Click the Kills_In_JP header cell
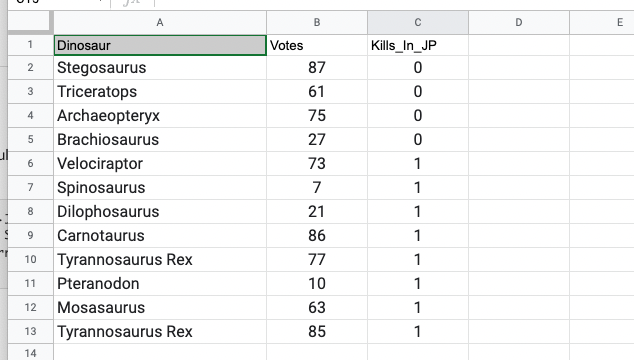The height and width of the screenshot is (360, 634). [x=418, y=45]
